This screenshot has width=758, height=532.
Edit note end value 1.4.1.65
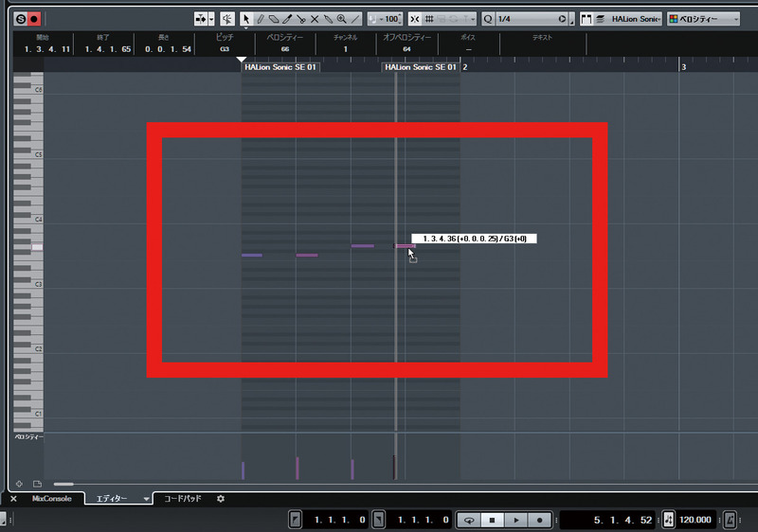pos(107,49)
